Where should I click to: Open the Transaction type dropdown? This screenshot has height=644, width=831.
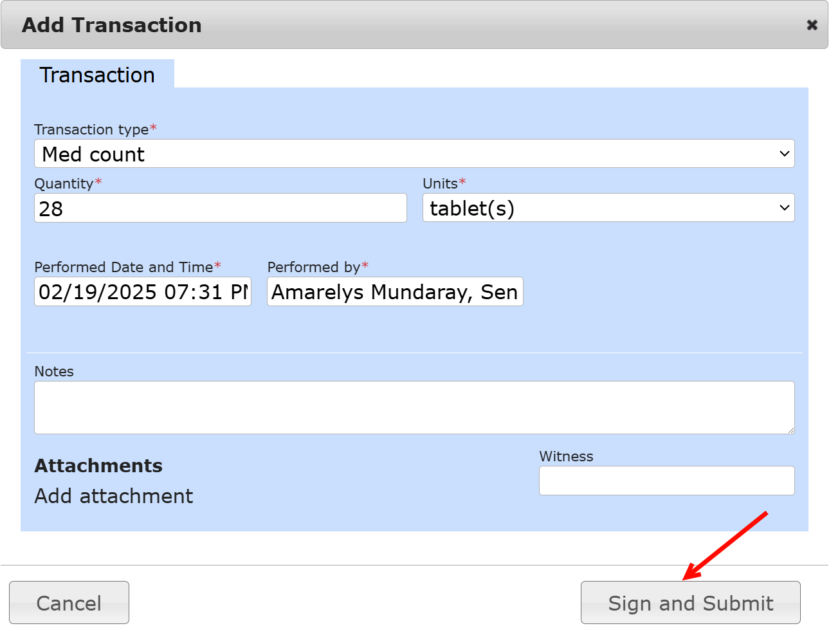414,154
